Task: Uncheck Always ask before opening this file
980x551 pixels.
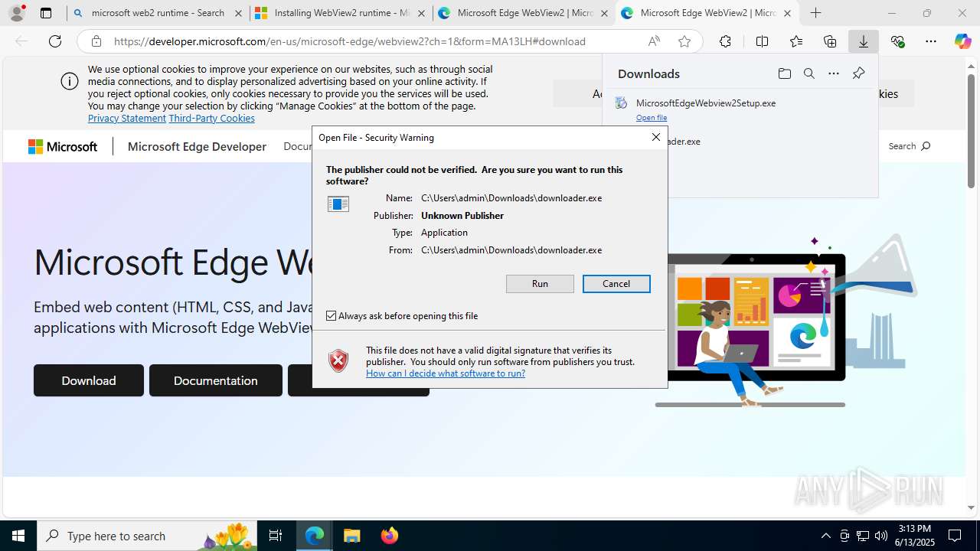Action: point(332,315)
